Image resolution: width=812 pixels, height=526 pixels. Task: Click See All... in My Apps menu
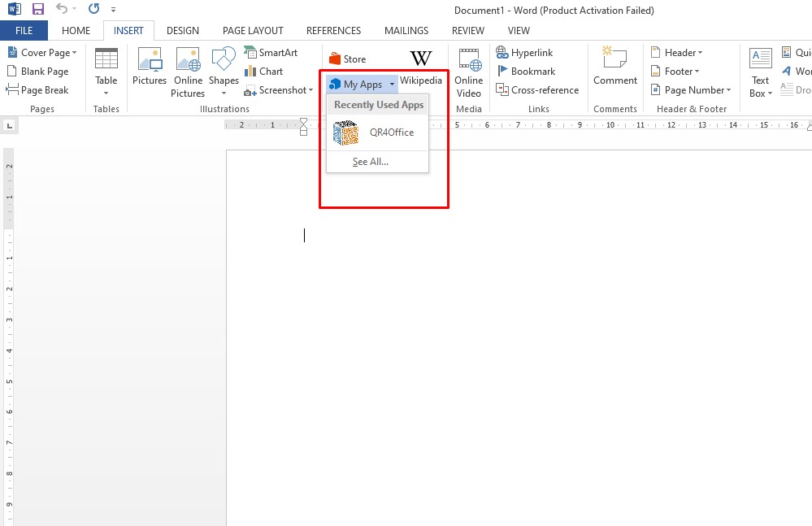(371, 162)
